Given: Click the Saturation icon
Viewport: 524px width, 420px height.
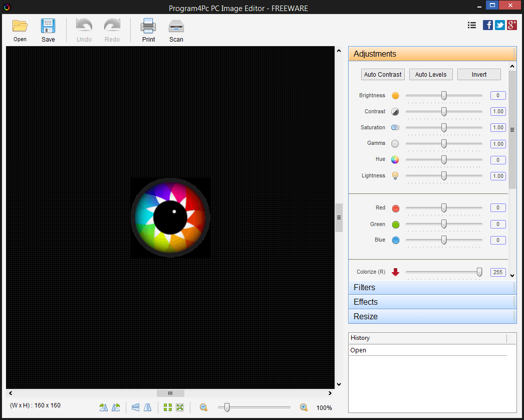Looking at the screenshot, I should point(395,127).
